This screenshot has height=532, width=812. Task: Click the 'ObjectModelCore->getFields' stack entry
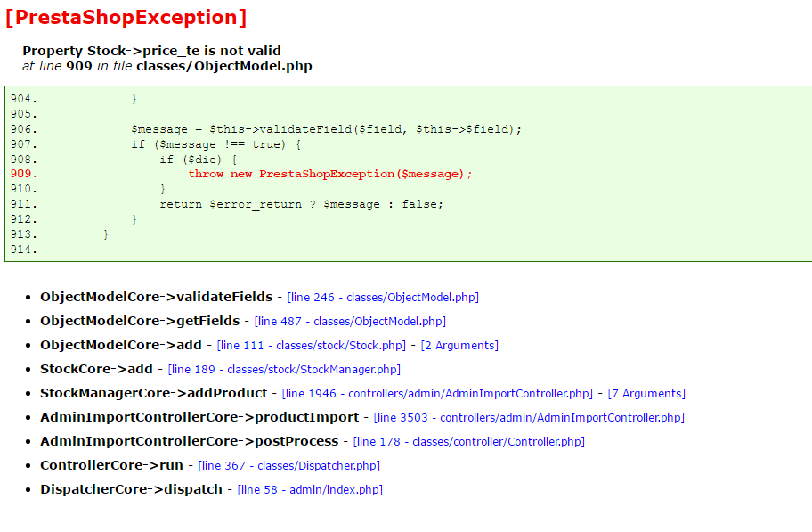(x=140, y=321)
